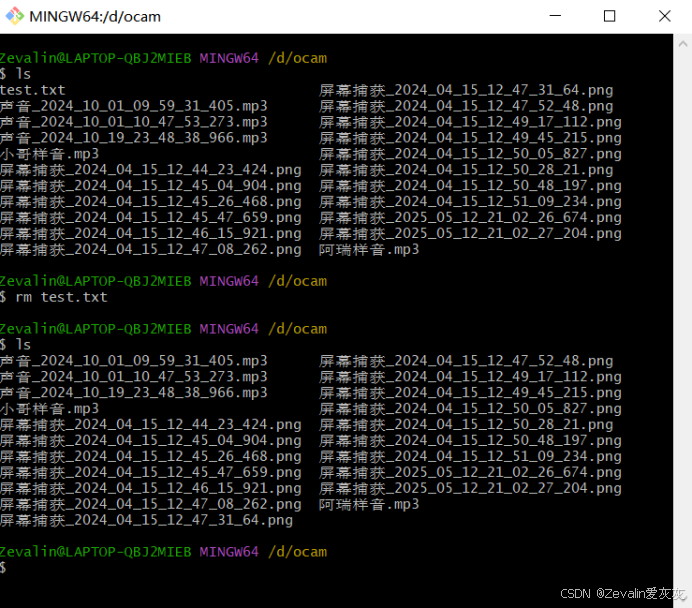The image size is (692, 608).
Task: Select 屏幕捕获_2024_04_15_12_47_31_64.png in second ls listing
Action: (147, 521)
